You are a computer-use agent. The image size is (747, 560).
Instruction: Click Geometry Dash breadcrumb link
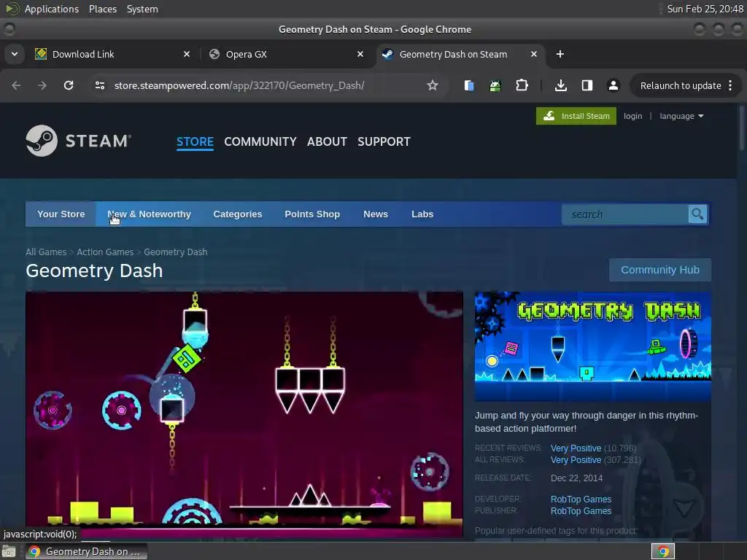(x=175, y=252)
